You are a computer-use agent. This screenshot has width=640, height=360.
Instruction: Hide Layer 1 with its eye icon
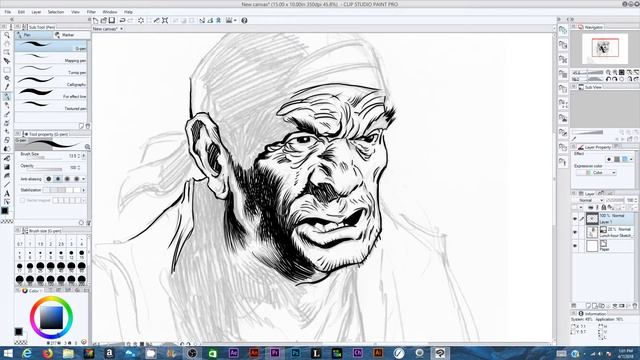coord(575,219)
